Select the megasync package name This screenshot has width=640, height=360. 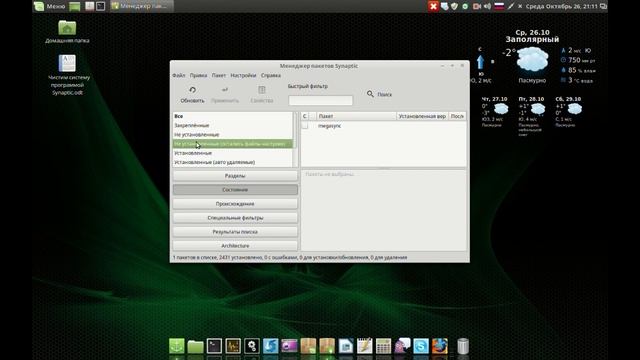pos(329,126)
